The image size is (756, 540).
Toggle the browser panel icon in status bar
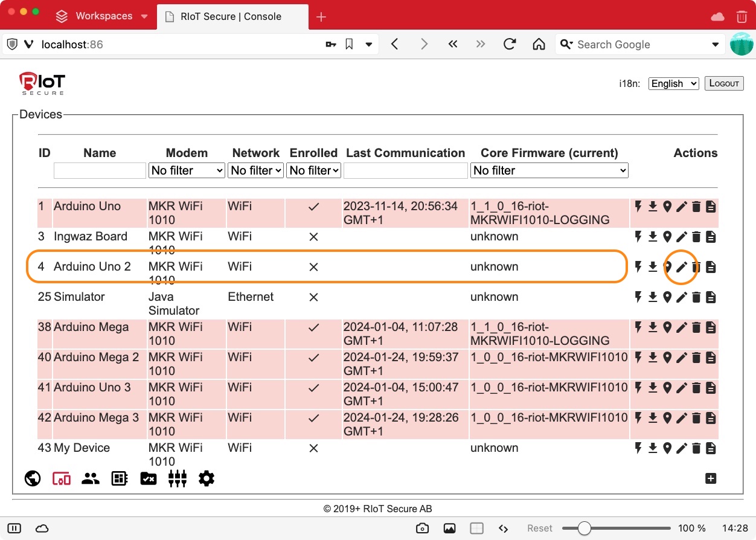(x=14, y=529)
